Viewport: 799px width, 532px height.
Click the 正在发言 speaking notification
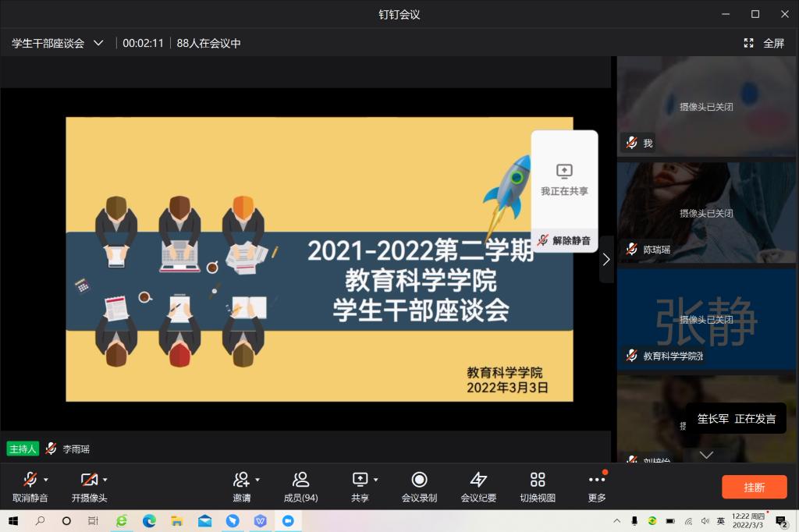737,419
